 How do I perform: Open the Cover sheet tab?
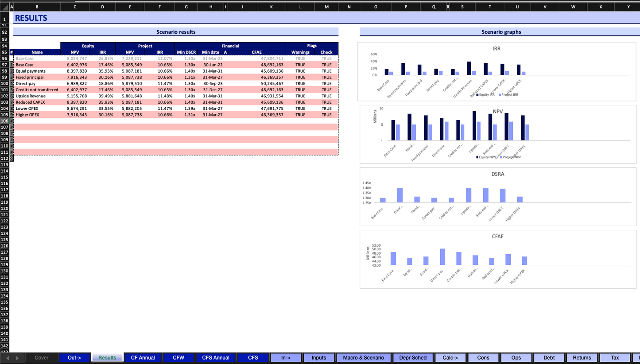tap(42, 358)
